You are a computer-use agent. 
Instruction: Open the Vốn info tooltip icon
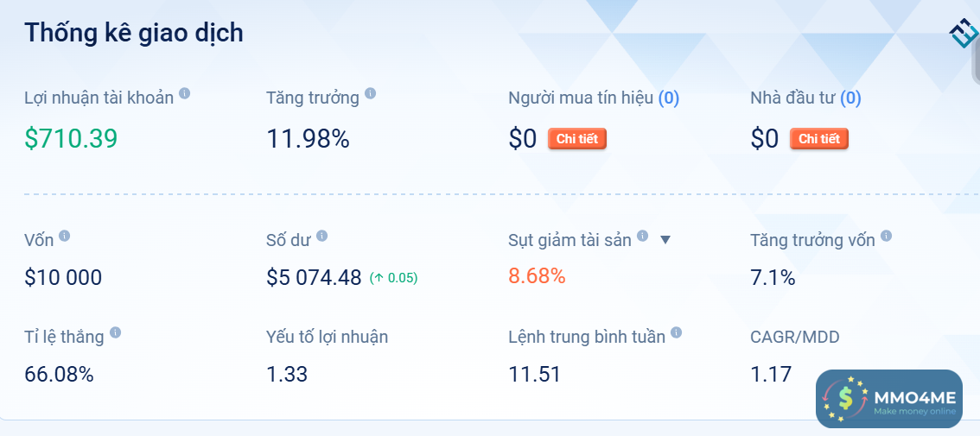pos(64,236)
